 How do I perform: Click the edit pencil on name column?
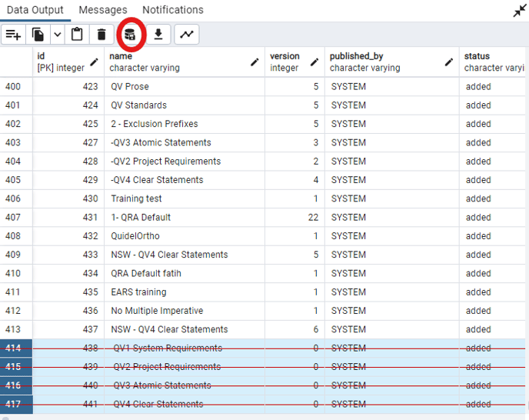point(255,62)
